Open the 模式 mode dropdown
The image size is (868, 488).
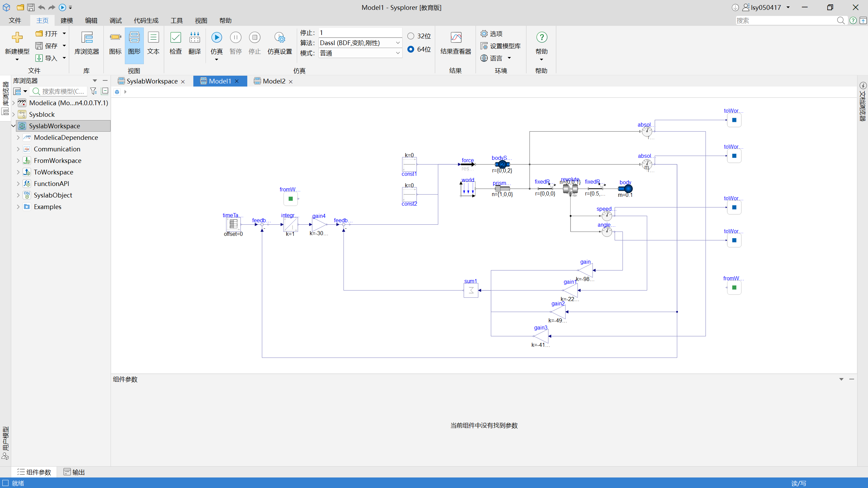pyautogui.click(x=398, y=53)
